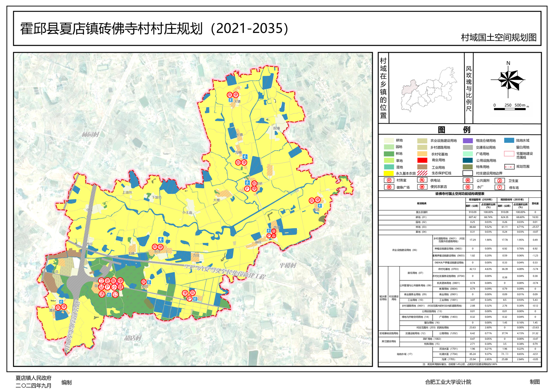Screen dimensions: 555x392
Task: Pick the yellow 永久基本农田 legend swatch
Action: [x=389, y=173]
